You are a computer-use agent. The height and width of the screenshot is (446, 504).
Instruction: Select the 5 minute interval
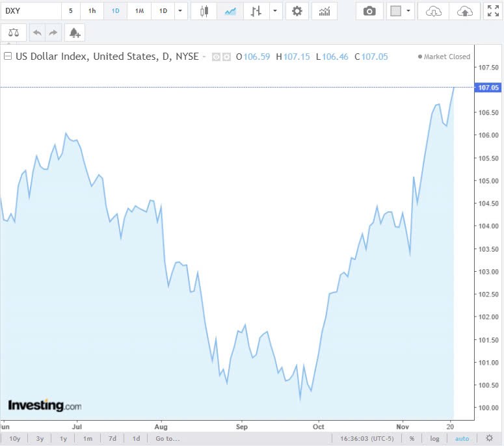[71, 11]
